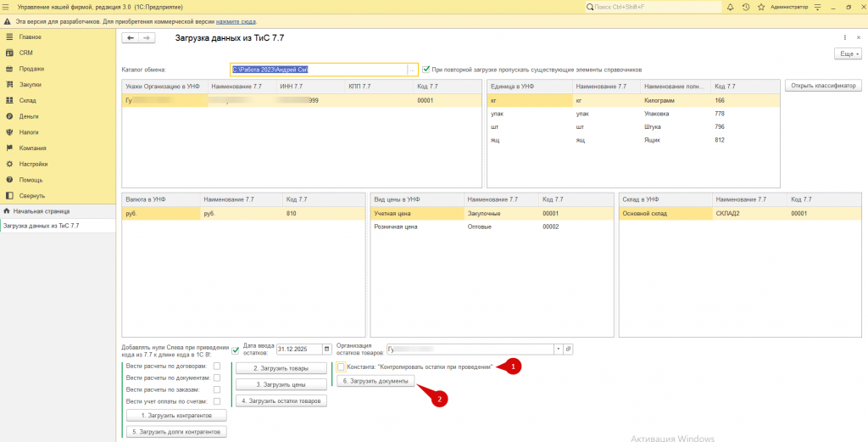Go back with the left arrow
The height and width of the screenshot is (442, 868).
click(131, 37)
